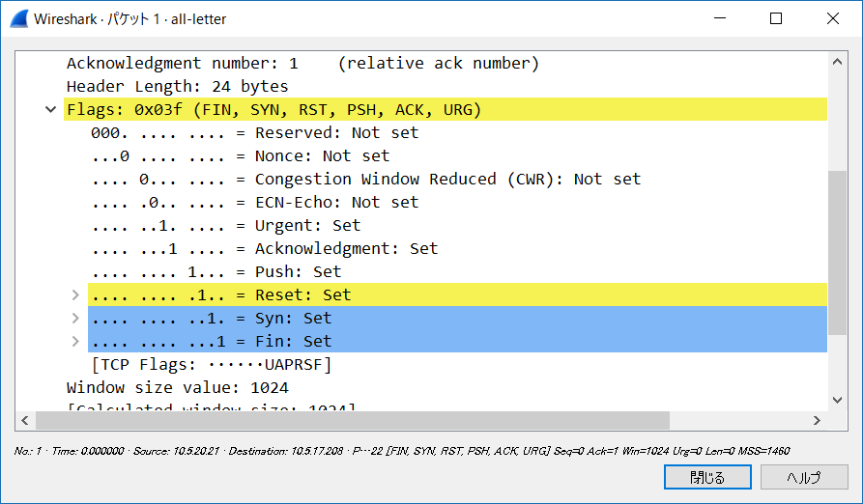Click the horizontal scrollbar right arrow
Screen dimensions: 863x504
coord(817,420)
